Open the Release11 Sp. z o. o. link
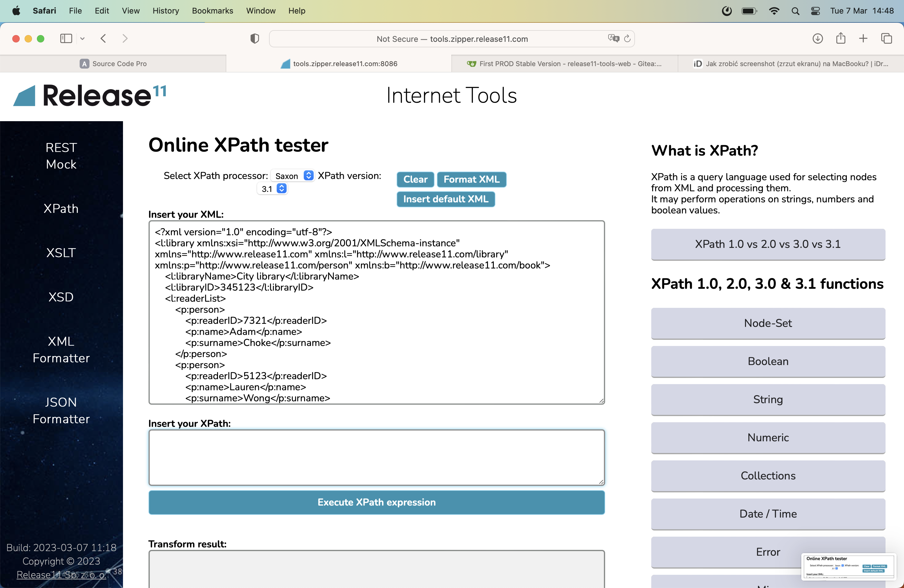This screenshot has width=904, height=588. [61, 575]
